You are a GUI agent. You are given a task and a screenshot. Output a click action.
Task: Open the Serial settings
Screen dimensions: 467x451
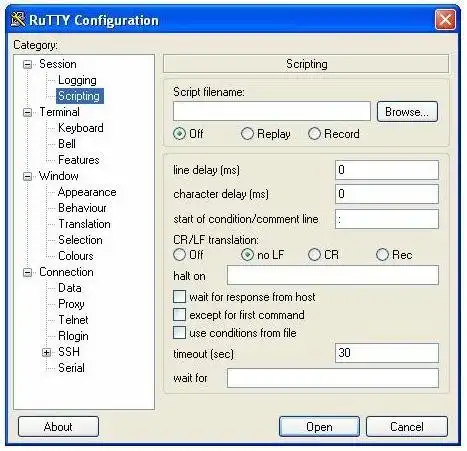tap(71, 368)
